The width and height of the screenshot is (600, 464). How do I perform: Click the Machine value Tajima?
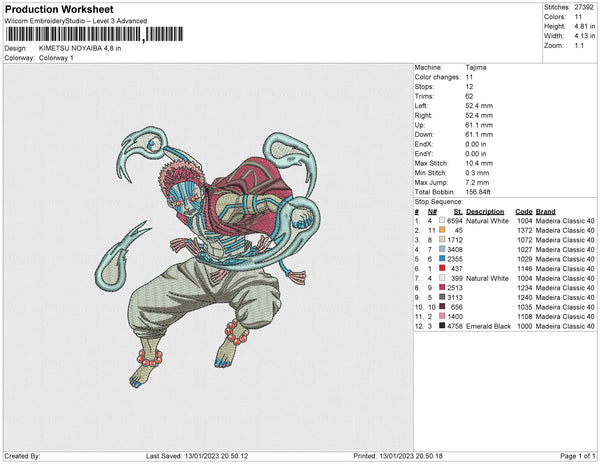[x=476, y=67]
